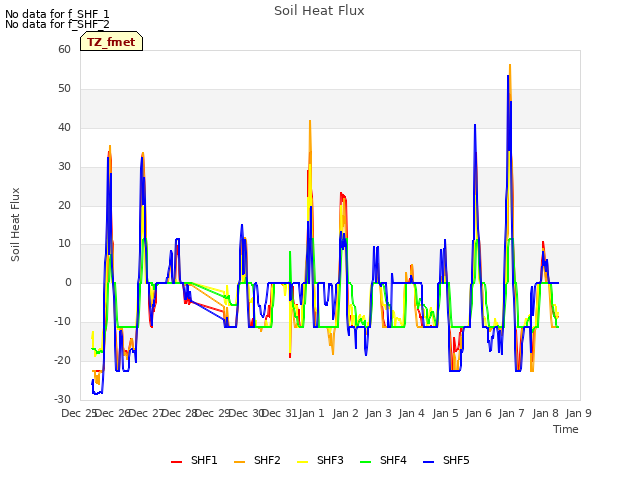Select the Soil Heat Flux chart title
The width and height of the screenshot is (640, 480).
[319, 11]
